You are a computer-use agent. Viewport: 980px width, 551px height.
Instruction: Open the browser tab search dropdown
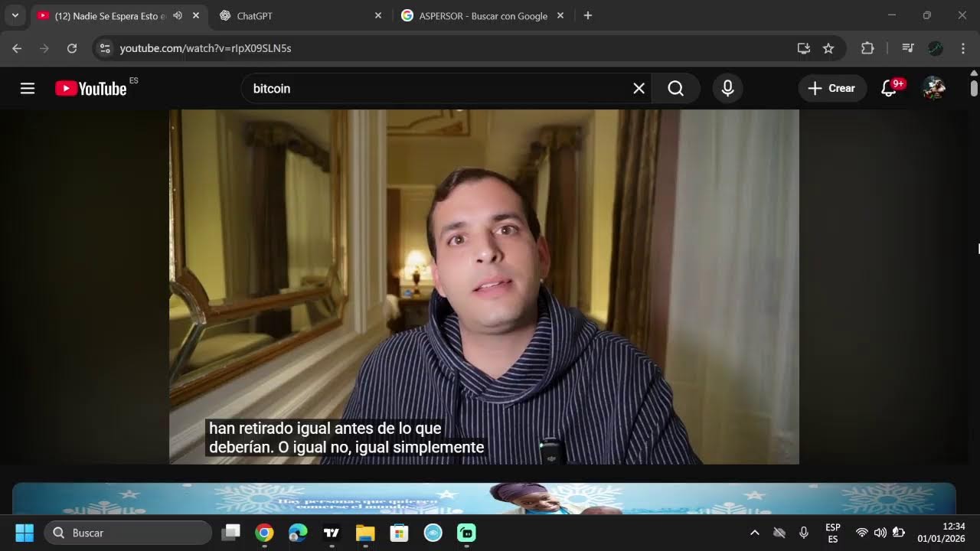tap(15, 15)
